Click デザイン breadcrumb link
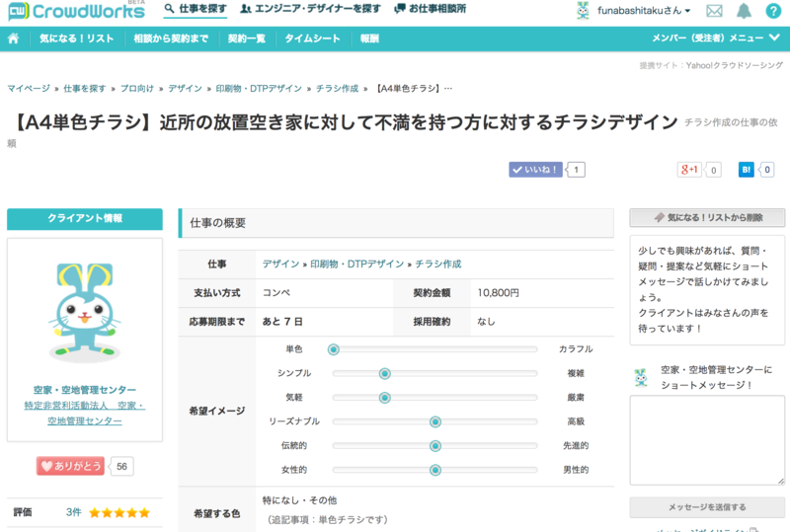The width and height of the screenshot is (790, 532). pyautogui.click(x=185, y=89)
